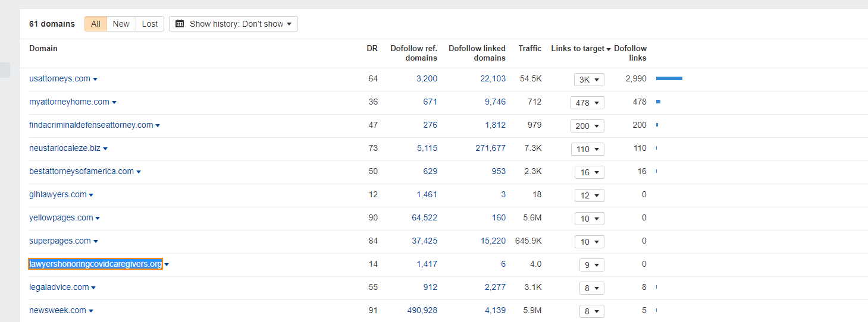
Task: Sort by the DR column header
Action: (372, 48)
